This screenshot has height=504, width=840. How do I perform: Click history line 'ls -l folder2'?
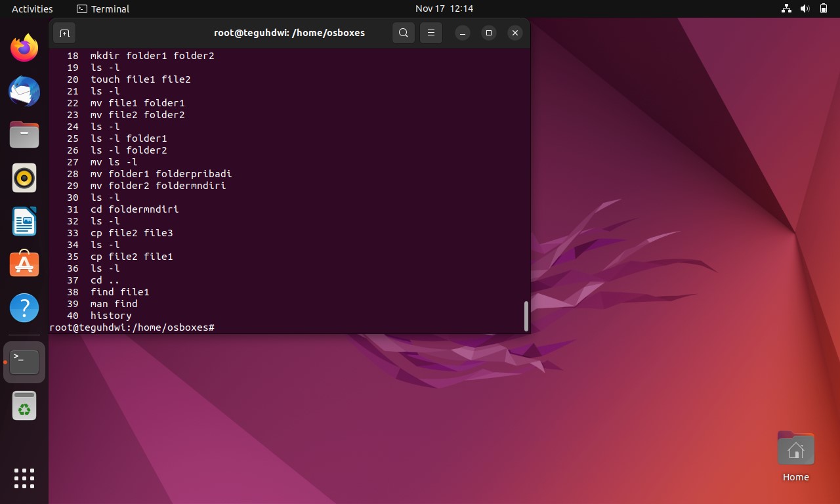pyautogui.click(x=129, y=150)
